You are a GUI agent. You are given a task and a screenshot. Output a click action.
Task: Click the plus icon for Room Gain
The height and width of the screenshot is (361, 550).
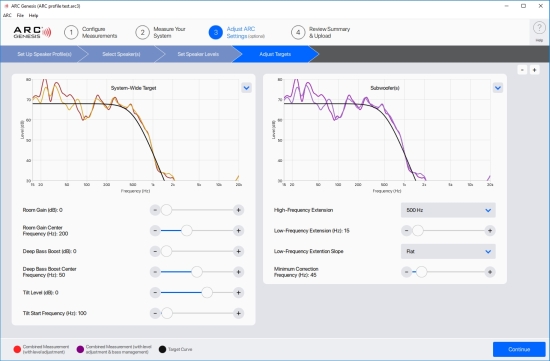tap(239, 210)
